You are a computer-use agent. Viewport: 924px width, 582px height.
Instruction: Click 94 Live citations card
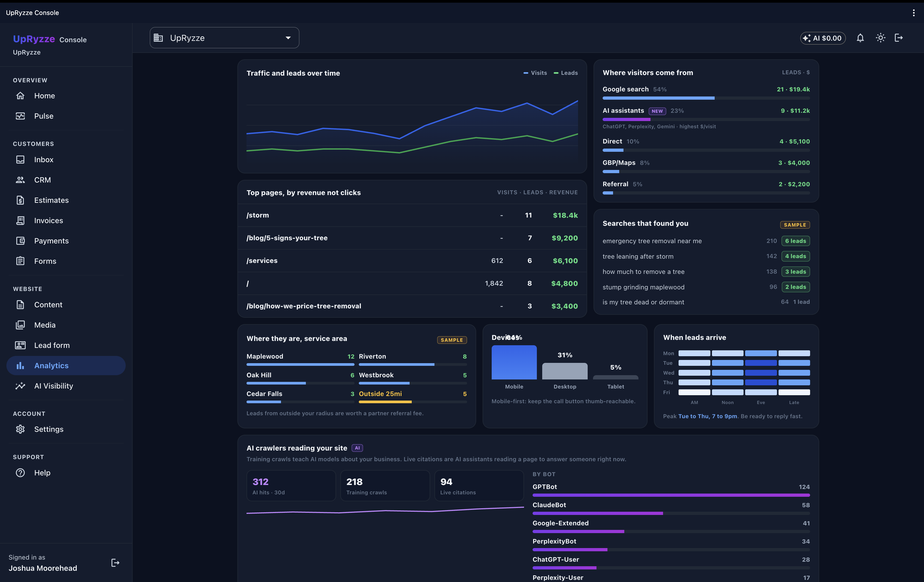[479, 486]
